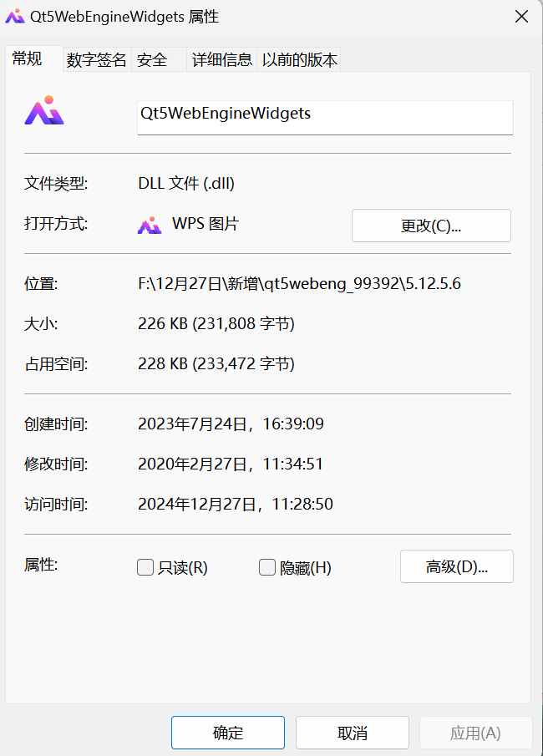Click the 修改时间: label
The width and height of the screenshot is (543, 756).
[x=56, y=464]
